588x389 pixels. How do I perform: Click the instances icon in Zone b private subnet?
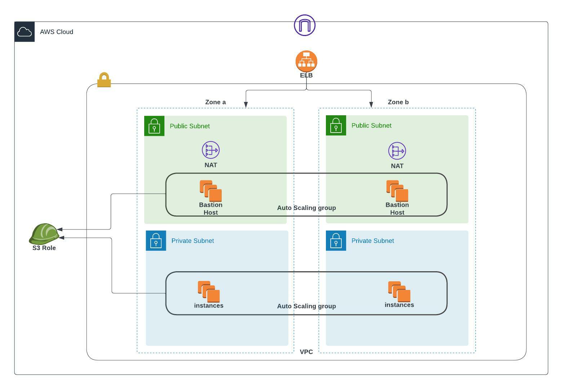tap(399, 290)
